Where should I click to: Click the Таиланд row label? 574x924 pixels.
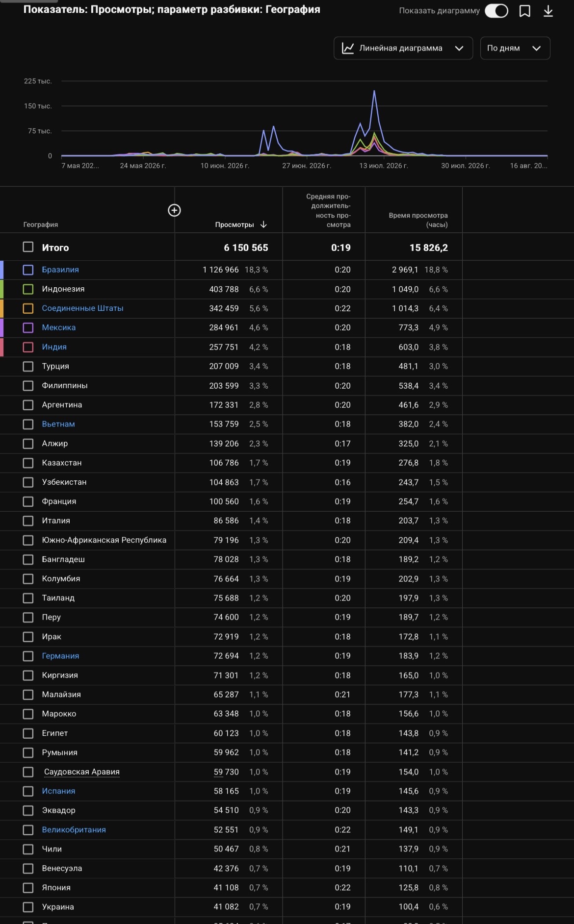[58, 598]
